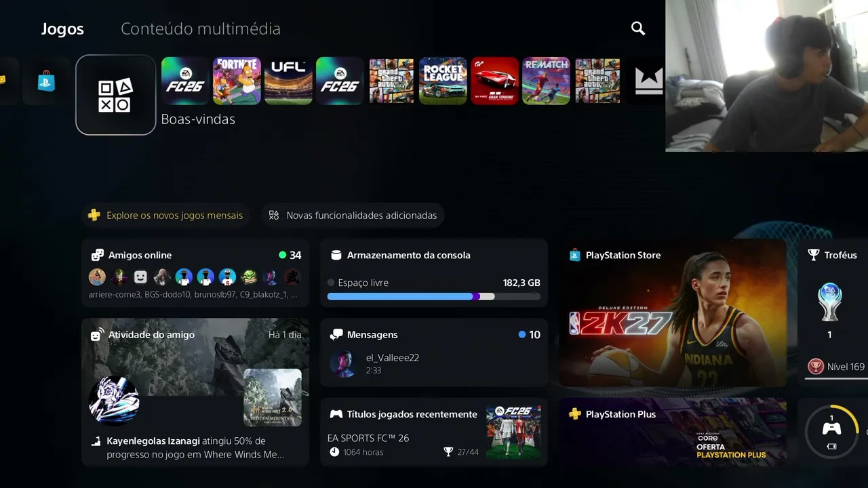This screenshot has height=488, width=868.
Task: Click the Kayenlegolas Izanagi 50% progress activity text
Action: tap(195, 447)
